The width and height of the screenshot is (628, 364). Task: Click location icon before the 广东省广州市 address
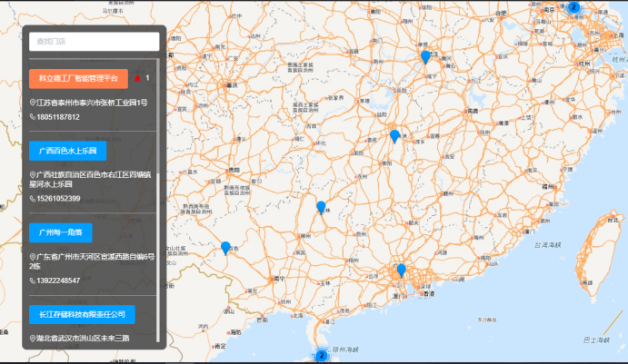point(33,257)
